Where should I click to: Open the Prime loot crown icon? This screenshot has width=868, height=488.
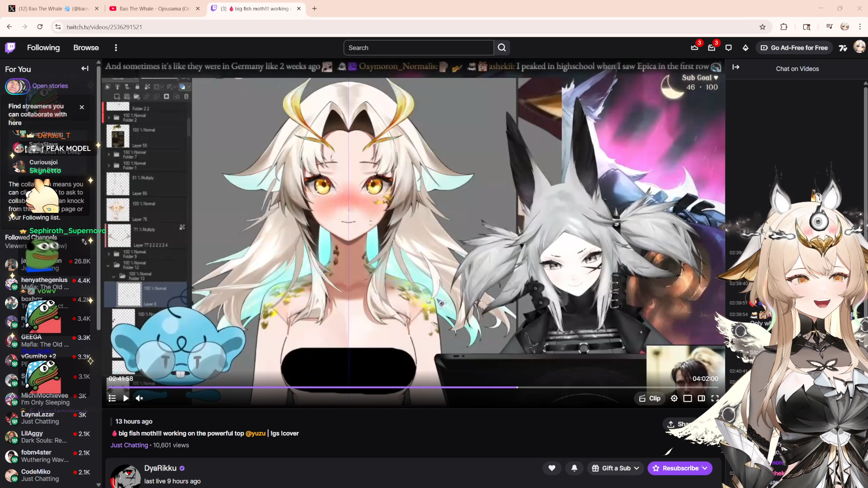tap(695, 47)
